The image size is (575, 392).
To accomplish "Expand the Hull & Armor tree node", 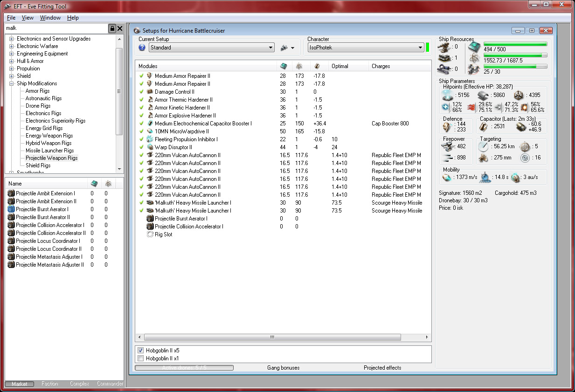I will tap(12, 61).
